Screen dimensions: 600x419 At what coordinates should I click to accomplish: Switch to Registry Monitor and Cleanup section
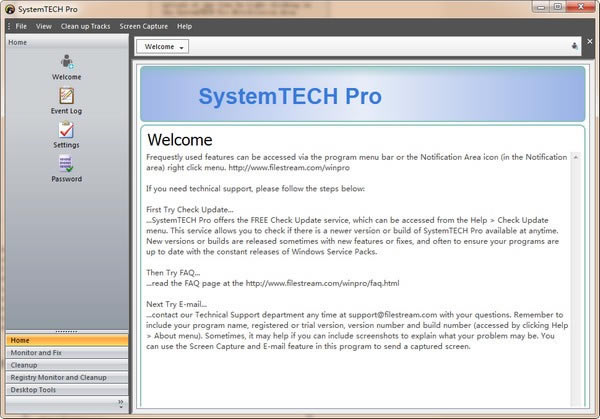67,377
